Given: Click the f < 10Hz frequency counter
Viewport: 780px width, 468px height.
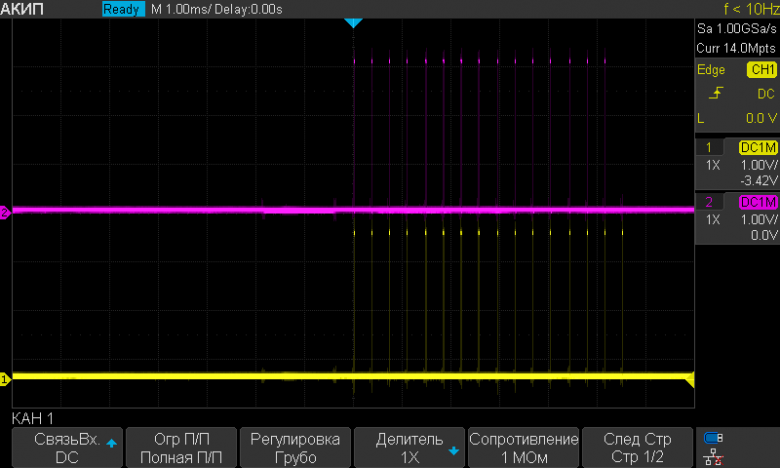Looking at the screenshot, I should pos(751,8).
